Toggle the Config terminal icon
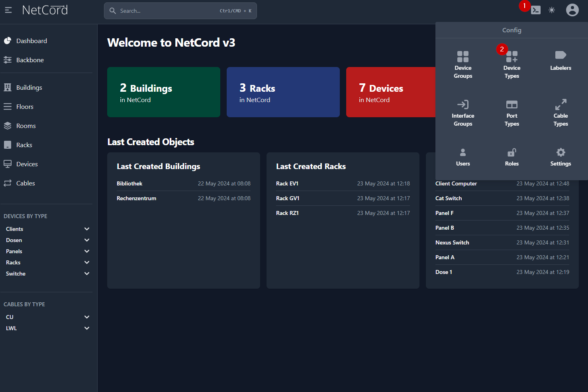Screen dimensions: 588x392 [x=536, y=10]
